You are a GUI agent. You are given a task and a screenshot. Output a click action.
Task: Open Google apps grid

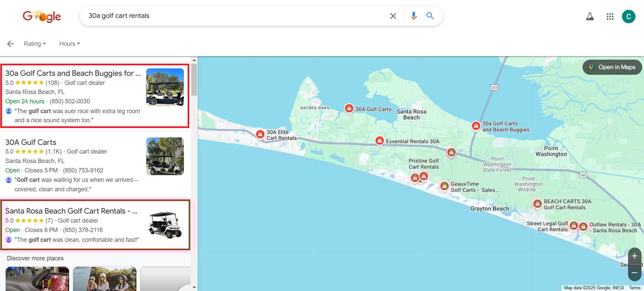coord(610,17)
